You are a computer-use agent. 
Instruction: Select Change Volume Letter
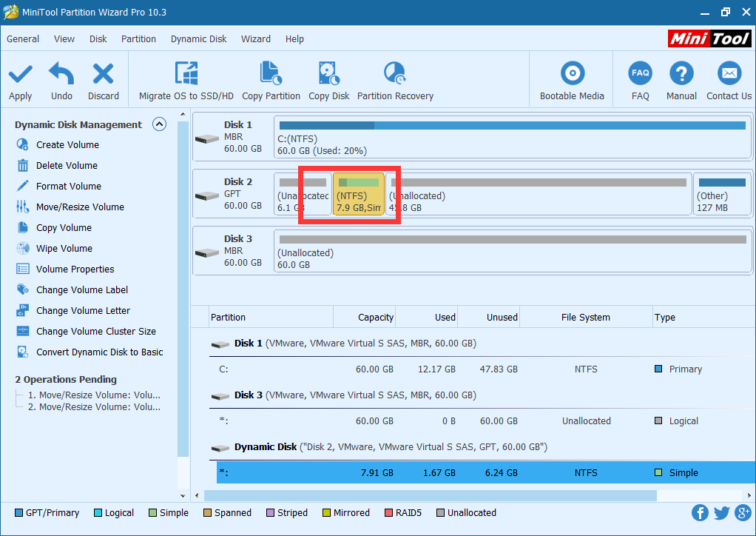[83, 311]
